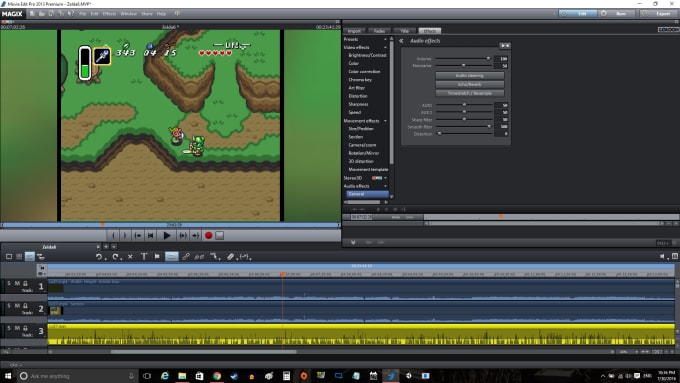
Task: Collapse the Audio effects category
Action: [385, 186]
